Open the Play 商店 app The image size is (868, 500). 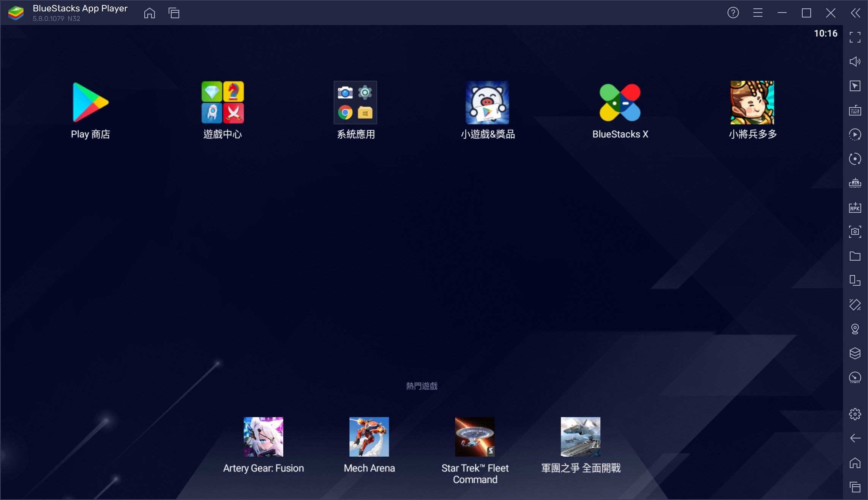[90, 103]
